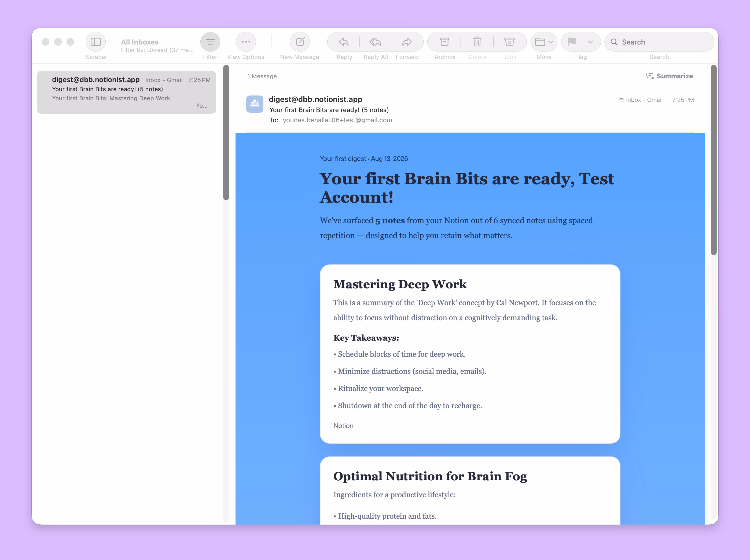Click the preview text 'Your first Brain Bits: Mastering Deep Work'
The width and height of the screenshot is (750, 560).
[x=111, y=98]
